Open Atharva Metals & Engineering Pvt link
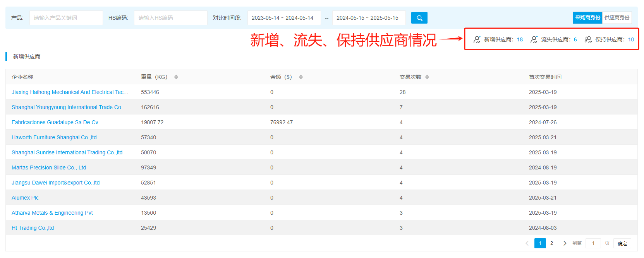 pyautogui.click(x=52, y=213)
